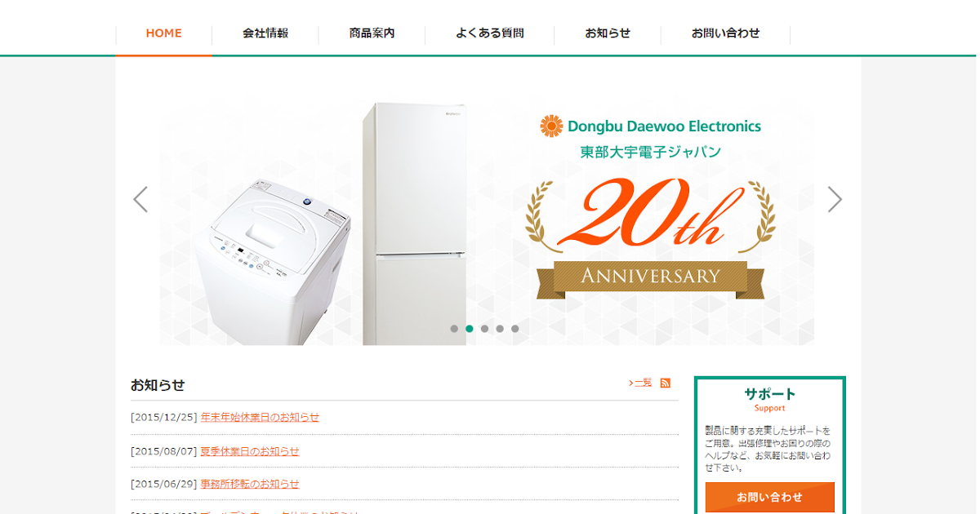Image resolution: width=980 pixels, height=514 pixels.
Task: Click the active green carousel dot
Action: tap(470, 329)
